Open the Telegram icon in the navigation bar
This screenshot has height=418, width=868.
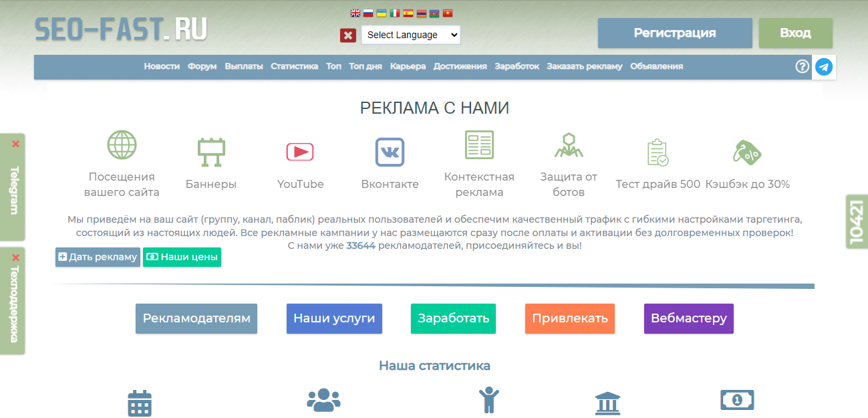tap(824, 67)
